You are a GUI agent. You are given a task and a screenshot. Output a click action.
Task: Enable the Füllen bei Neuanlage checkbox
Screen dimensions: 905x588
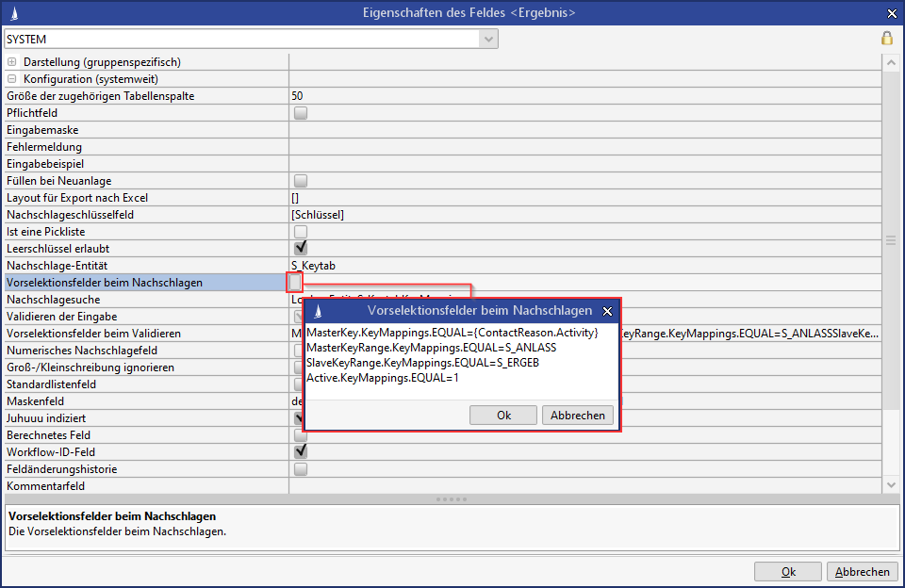(x=301, y=181)
